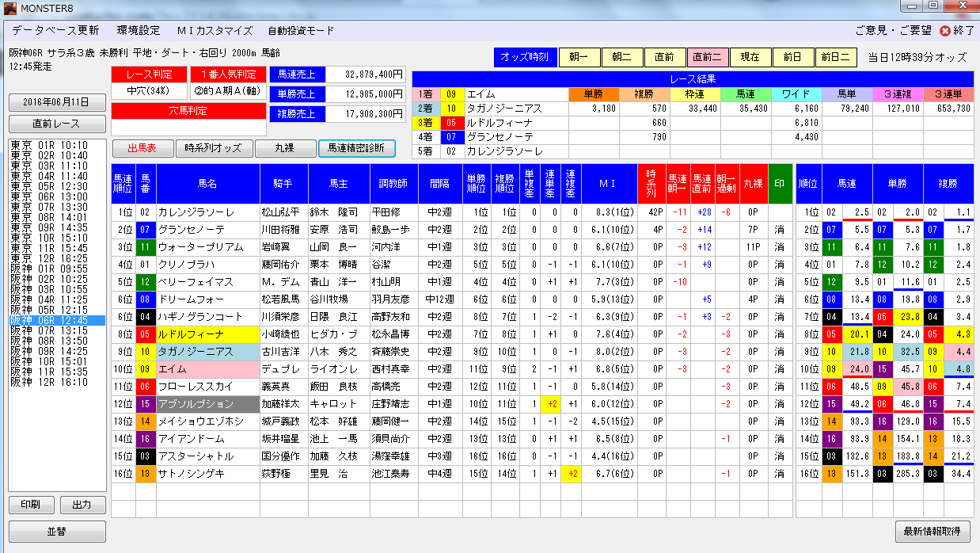Click the 最新情報取得 button
This screenshot has height=553, width=980.
[x=933, y=531]
